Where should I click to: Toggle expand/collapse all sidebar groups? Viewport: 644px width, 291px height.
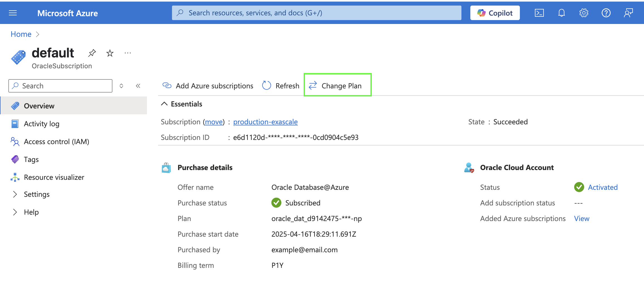pyautogui.click(x=121, y=86)
